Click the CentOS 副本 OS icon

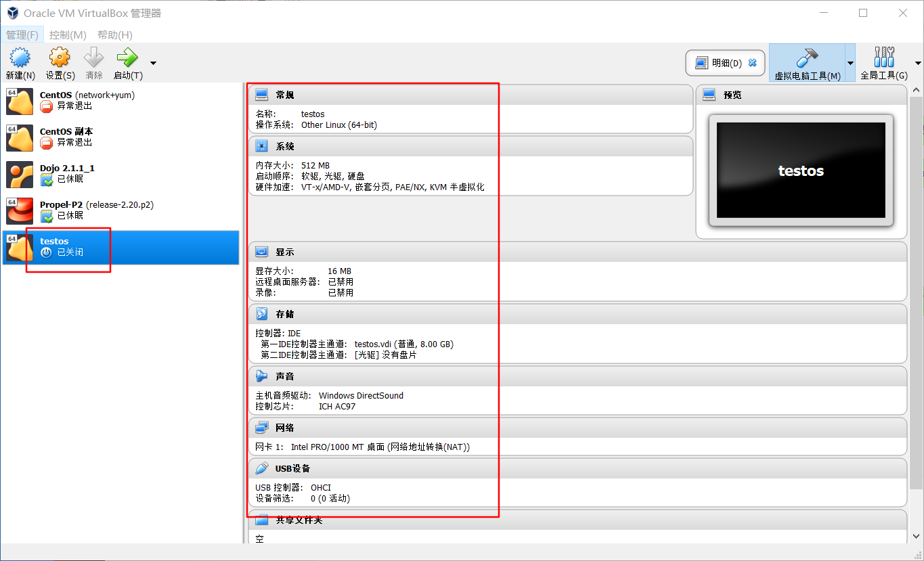(20, 138)
